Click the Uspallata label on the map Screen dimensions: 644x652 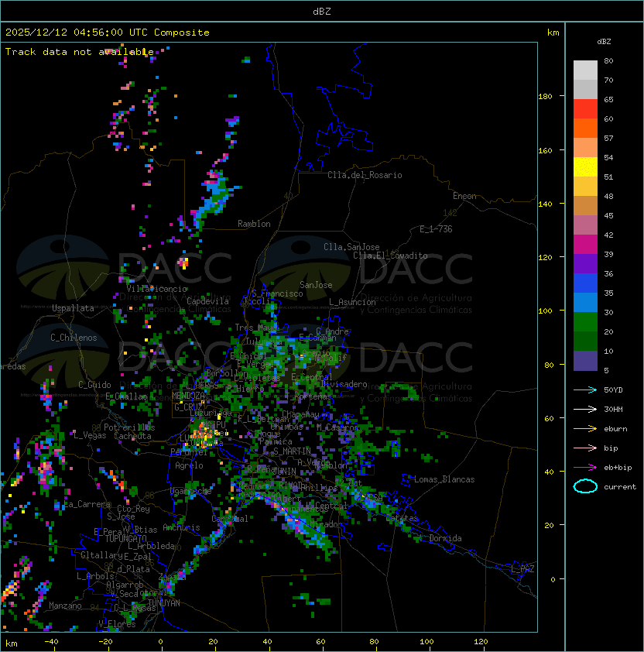[73, 308]
